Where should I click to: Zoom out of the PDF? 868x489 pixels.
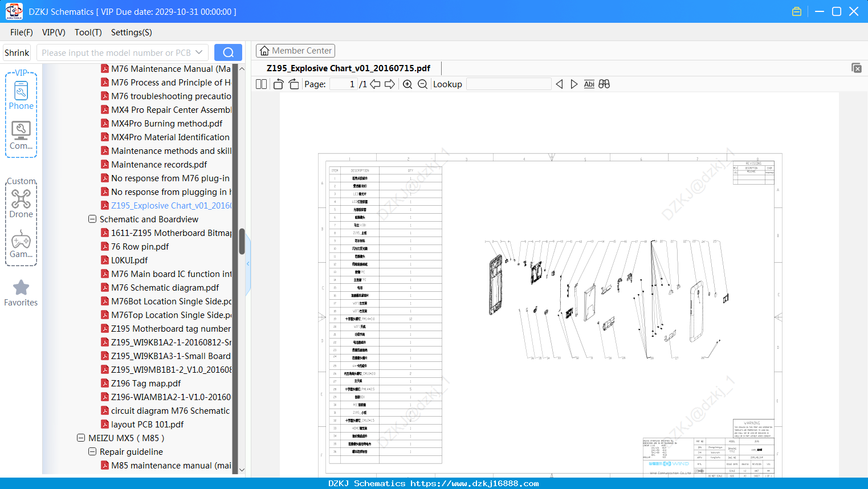[x=422, y=84]
